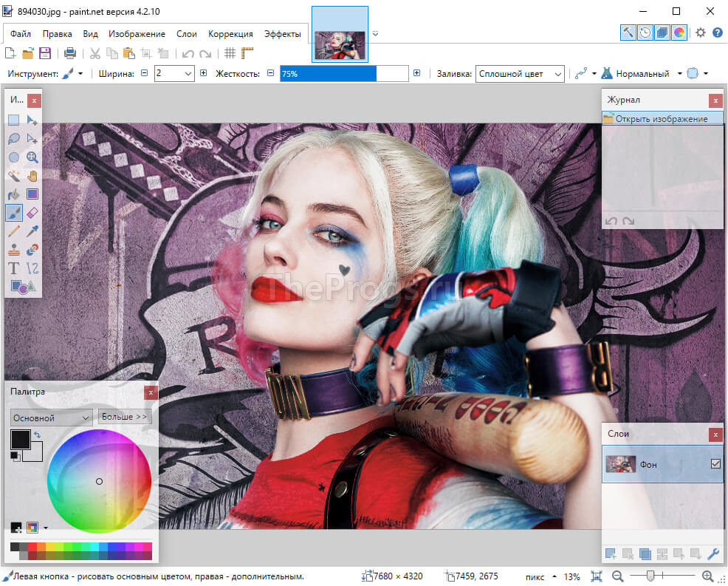The image size is (728, 586).
Task: Toggle the Layers window button
Action: tap(662, 33)
